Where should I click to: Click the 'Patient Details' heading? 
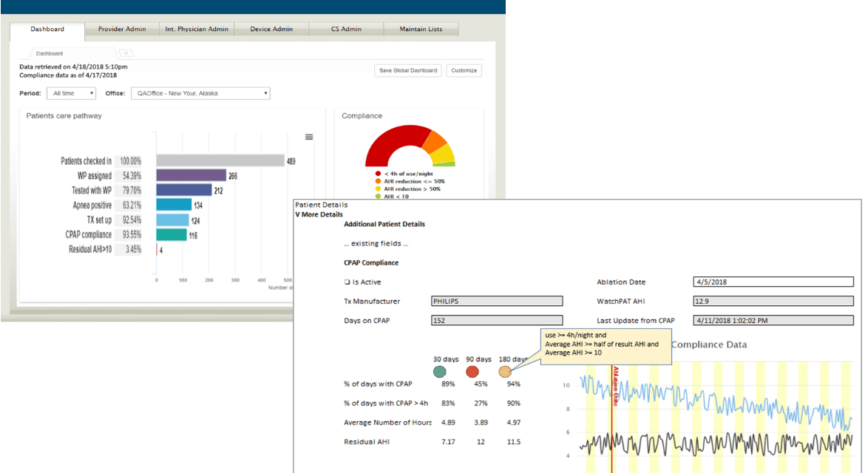(x=321, y=205)
